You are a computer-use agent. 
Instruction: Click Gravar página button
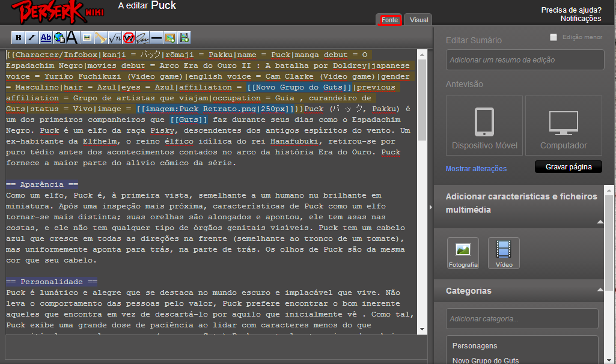point(569,167)
